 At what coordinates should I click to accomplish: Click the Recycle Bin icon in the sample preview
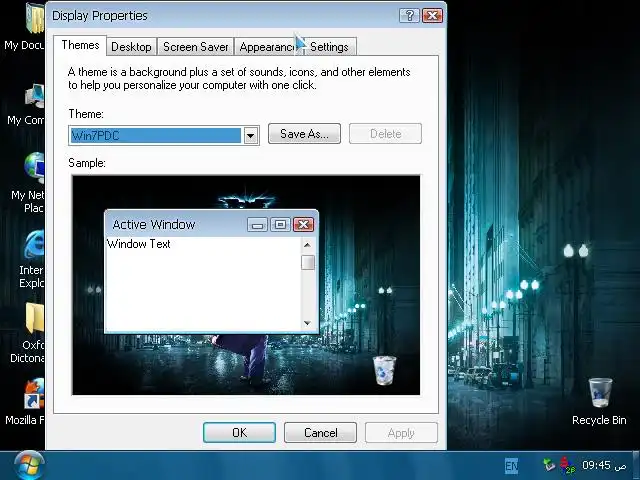[x=384, y=370]
